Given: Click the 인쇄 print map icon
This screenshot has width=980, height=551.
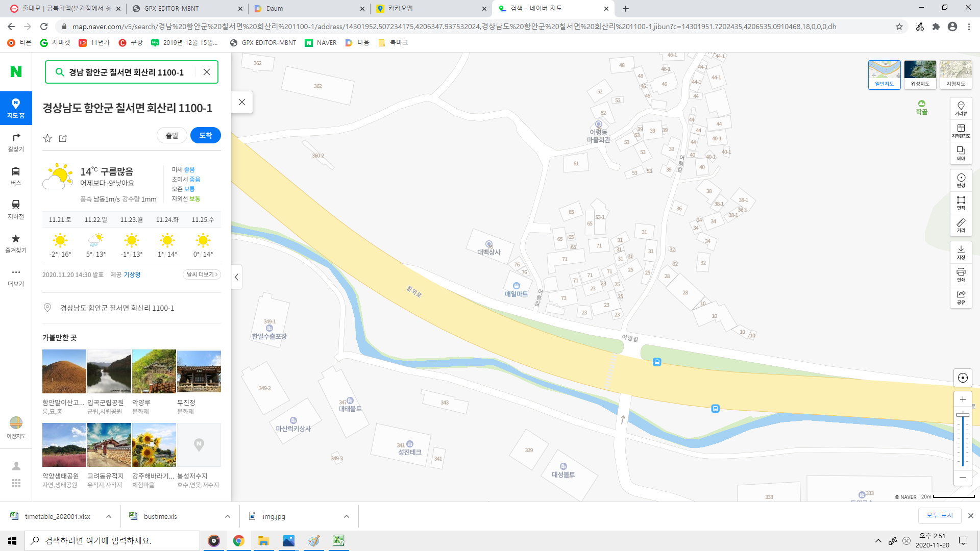Looking at the screenshot, I should [x=961, y=274].
